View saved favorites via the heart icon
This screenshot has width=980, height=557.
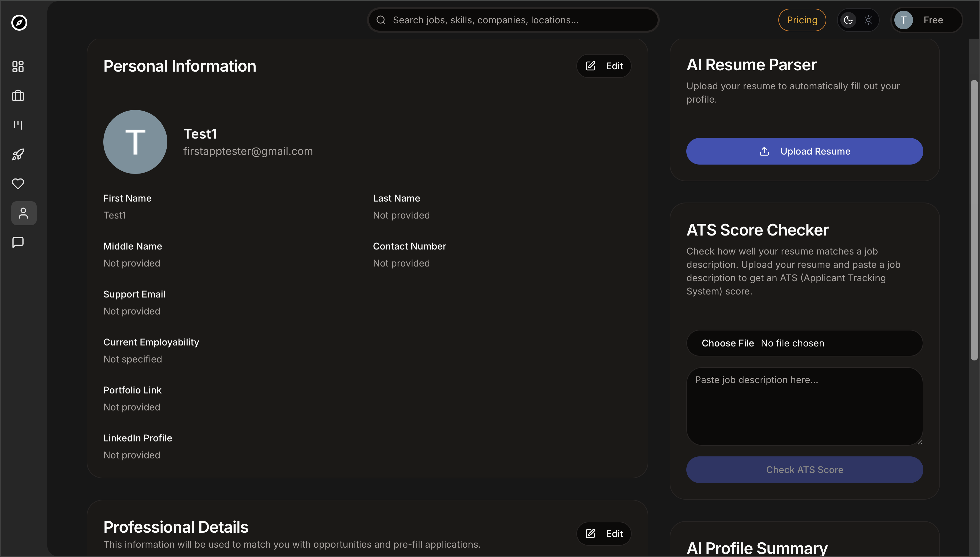(18, 184)
